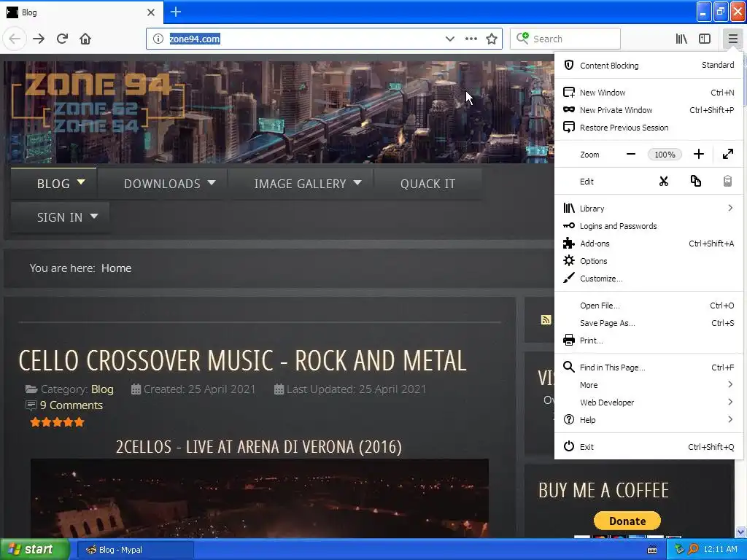Play the 2Cellos Verona video thumbnail
Image resolution: width=747 pixels, height=560 pixels.
[x=259, y=498]
